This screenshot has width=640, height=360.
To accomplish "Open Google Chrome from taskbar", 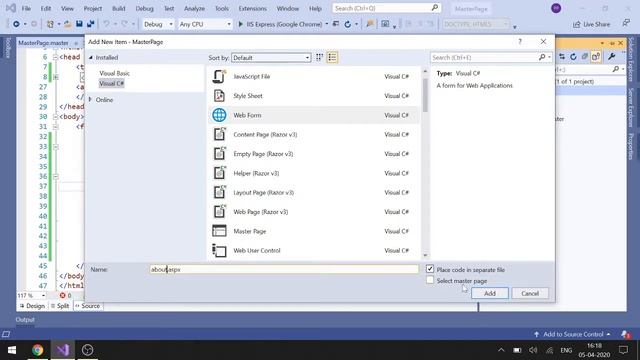I will (38, 350).
